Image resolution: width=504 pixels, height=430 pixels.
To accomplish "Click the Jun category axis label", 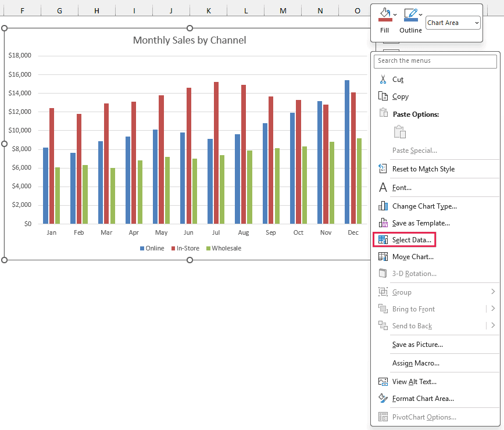I will click(188, 232).
